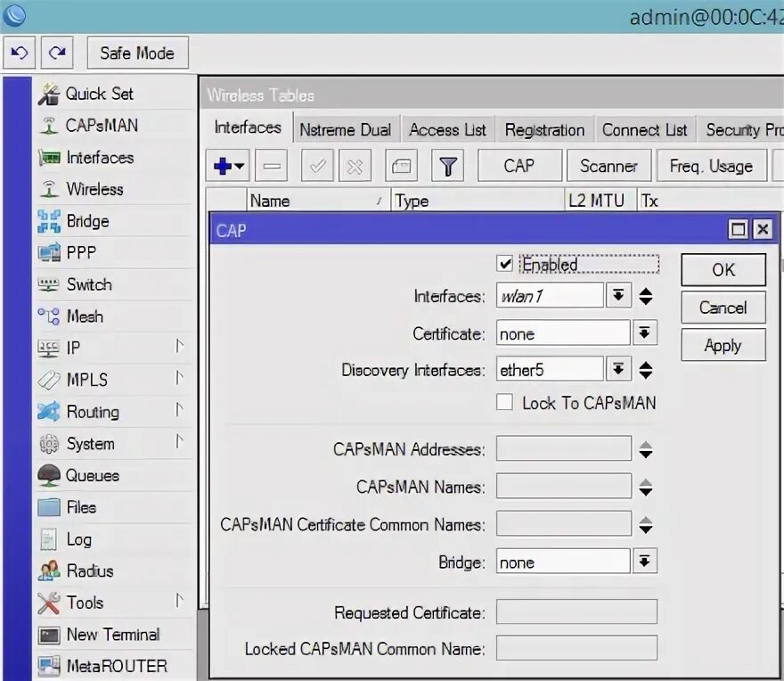The width and height of the screenshot is (784, 681).
Task: Sort by the Name column header
Action: click(x=317, y=201)
